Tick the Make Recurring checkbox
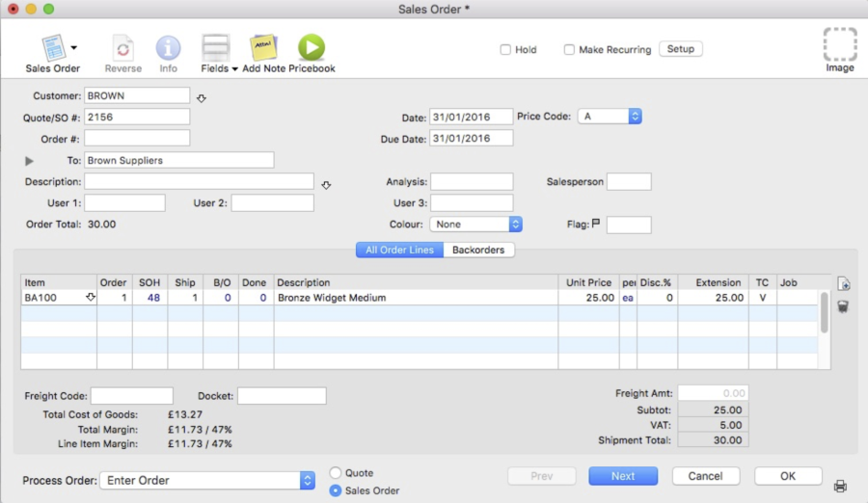This screenshot has width=868, height=503. (569, 50)
